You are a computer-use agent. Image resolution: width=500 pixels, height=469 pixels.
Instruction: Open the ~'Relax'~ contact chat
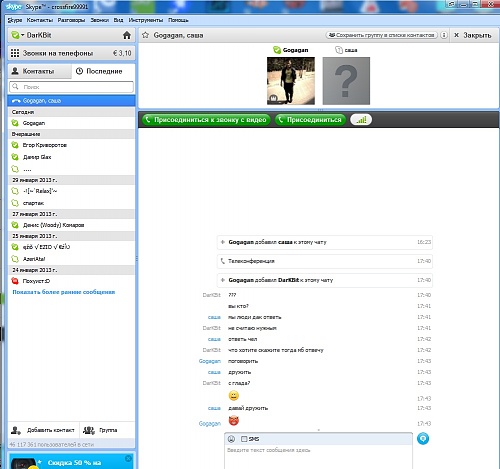point(71,191)
